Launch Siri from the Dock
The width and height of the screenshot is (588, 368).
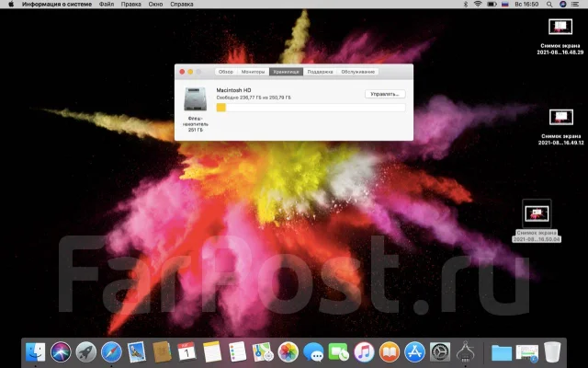(x=61, y=352)
